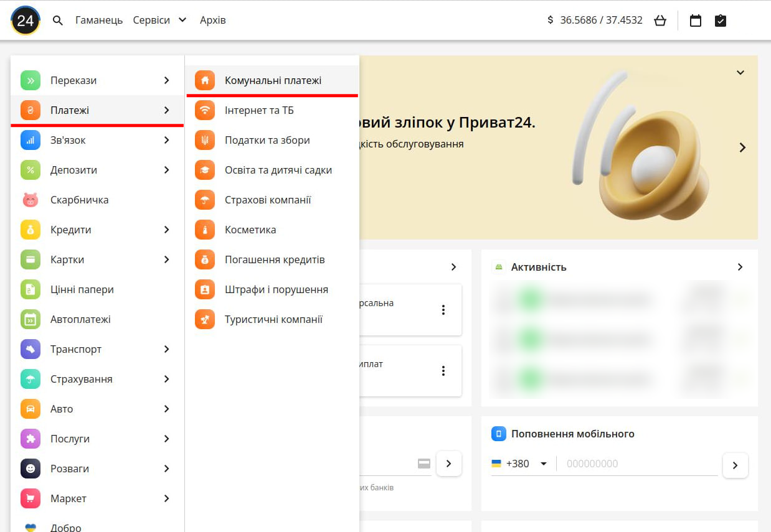
Task: Click the Інтернет та ТБ wifi icon
Action: pos(205,110)
